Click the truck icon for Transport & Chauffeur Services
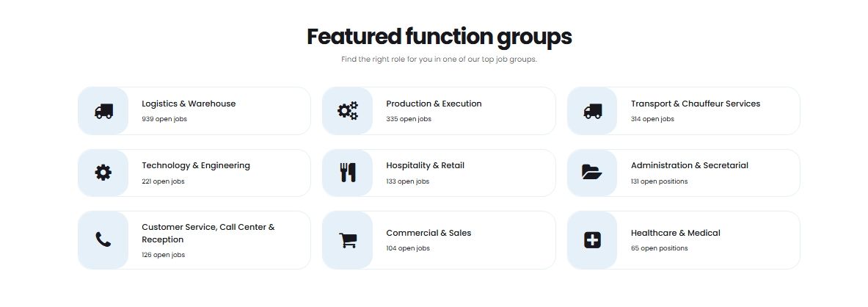Screen dimensions: 868x307 click(x=593, y=111)
